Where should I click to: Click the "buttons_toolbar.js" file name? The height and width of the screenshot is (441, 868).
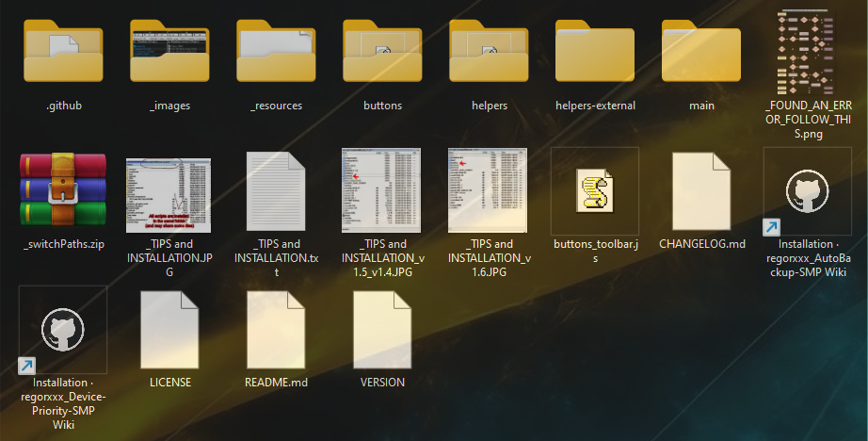pos(596,251)
